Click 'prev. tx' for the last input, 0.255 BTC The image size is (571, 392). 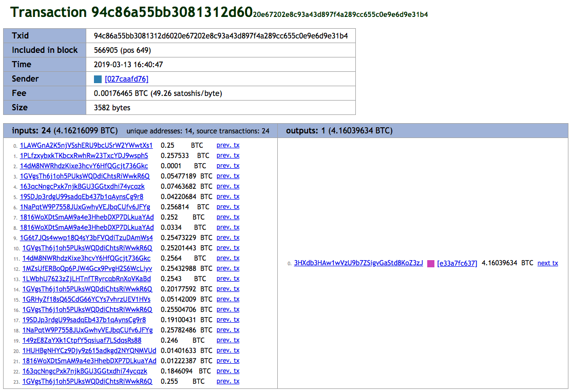tap(228, 381)
